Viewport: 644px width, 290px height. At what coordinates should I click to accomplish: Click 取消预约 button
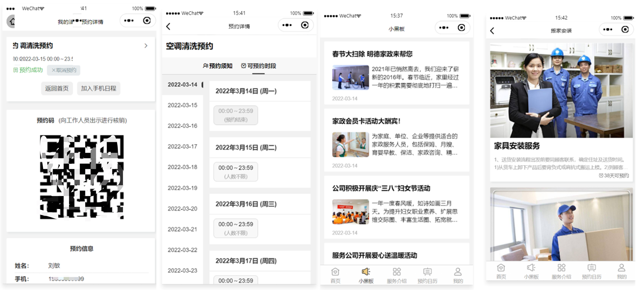pos(64,70)
